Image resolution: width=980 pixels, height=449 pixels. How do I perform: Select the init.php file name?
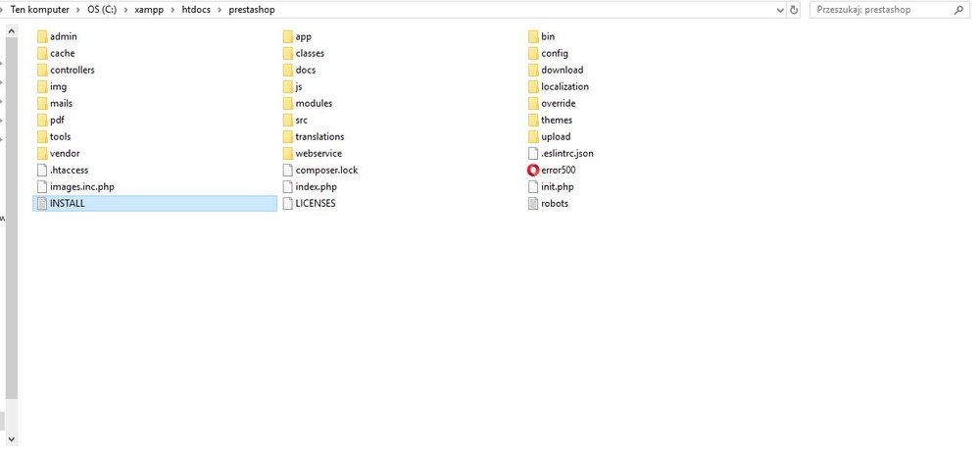(558, 186)
